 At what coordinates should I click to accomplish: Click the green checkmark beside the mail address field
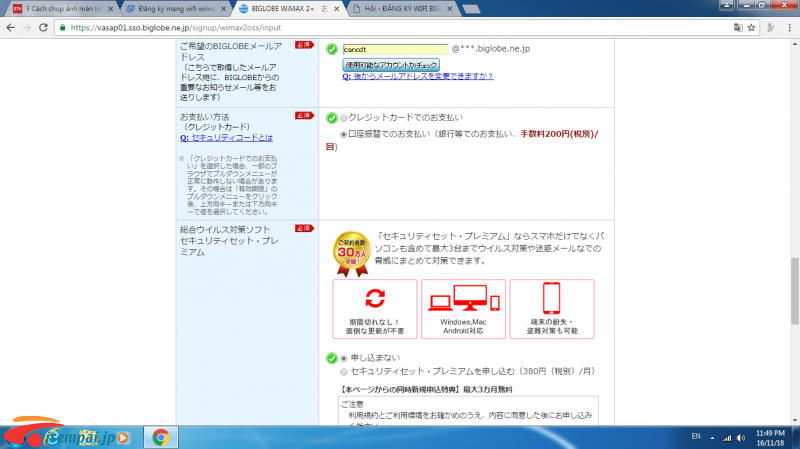pos(332,49)
